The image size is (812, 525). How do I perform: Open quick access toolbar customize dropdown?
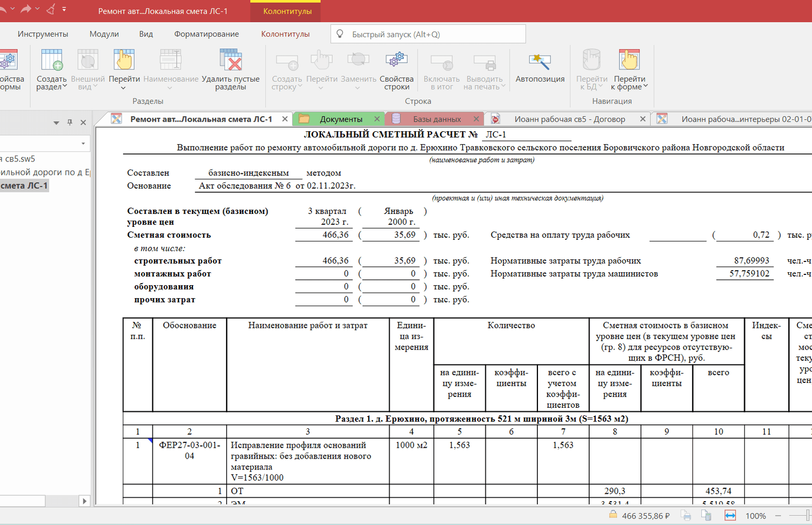pos(64,9)
